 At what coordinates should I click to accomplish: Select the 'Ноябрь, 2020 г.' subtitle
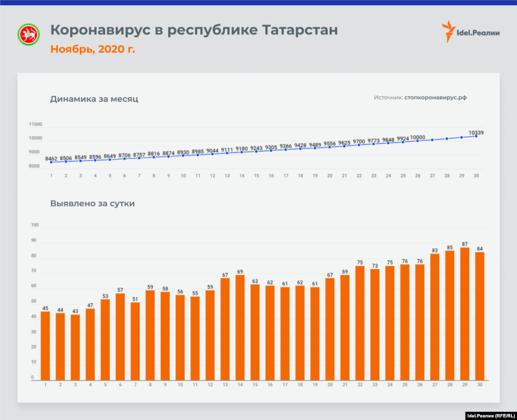(x=92, y=49)
